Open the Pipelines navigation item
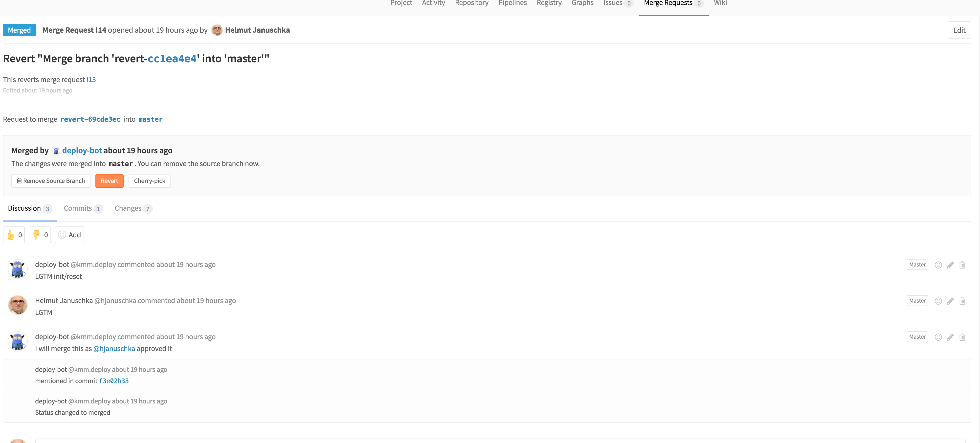980x443 pixels. pos(512,3)
